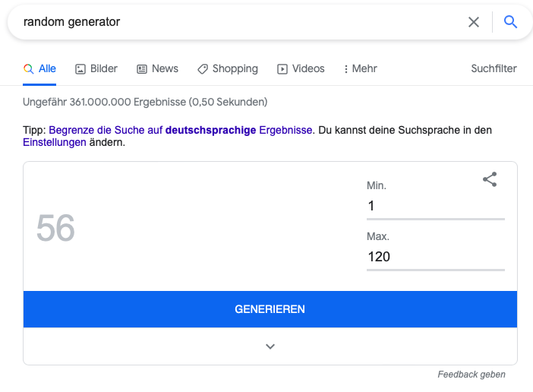Viewport: 533px width, 392px height.
Task: Open the Einstellungen settings link
Action: pyautogui.click(x=55, y=143)
